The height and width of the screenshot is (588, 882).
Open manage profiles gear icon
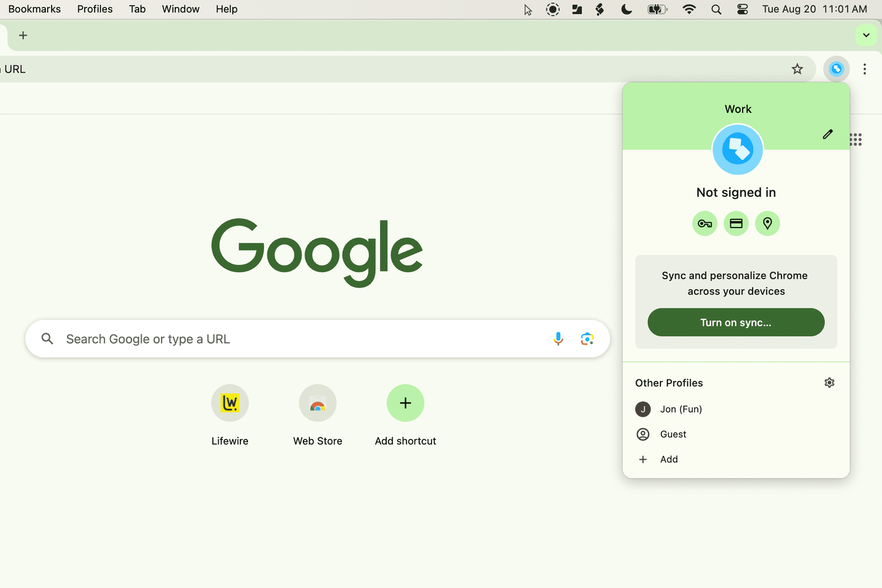coord(829,383)
